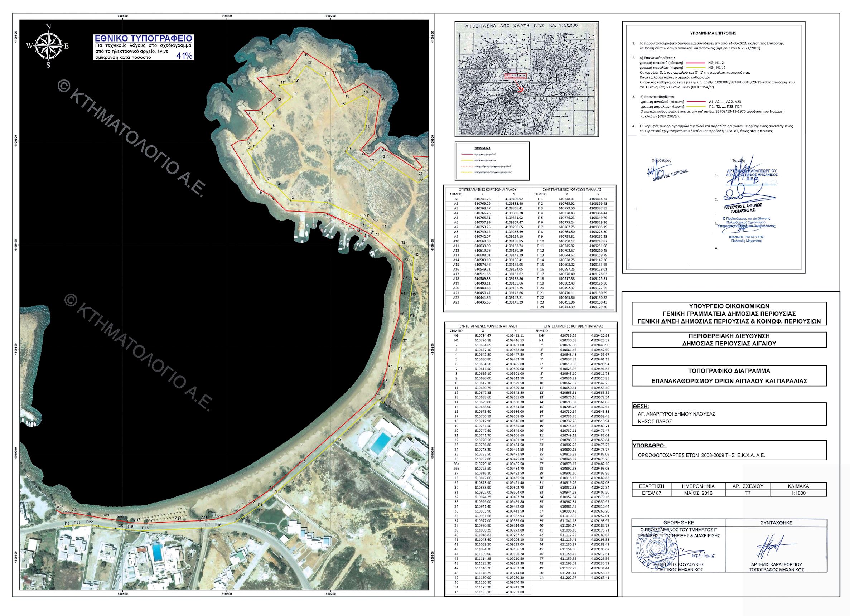850x616 pixels.
Task: Click the ΕΘΝΙΚΟ ΤΥΠΟΓΡΑΦΕΙΟ heading
Action: (x=144, y=39)
